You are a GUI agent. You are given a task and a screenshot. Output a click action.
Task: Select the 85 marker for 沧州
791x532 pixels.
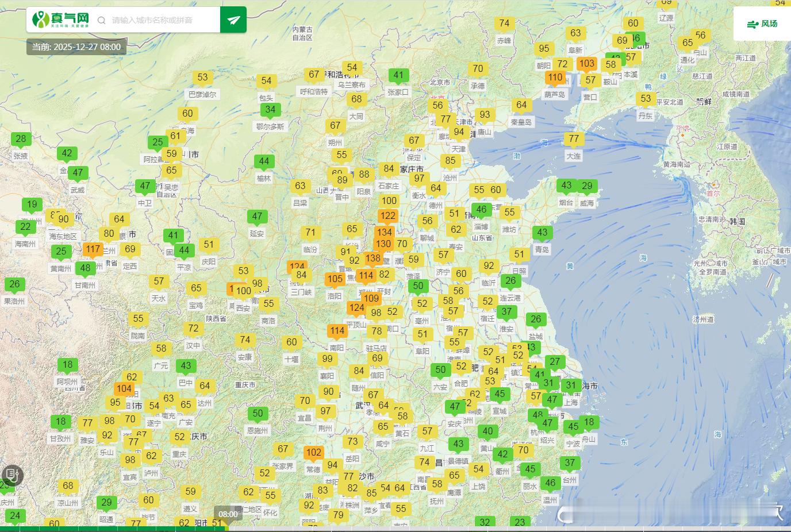[450, 161]
